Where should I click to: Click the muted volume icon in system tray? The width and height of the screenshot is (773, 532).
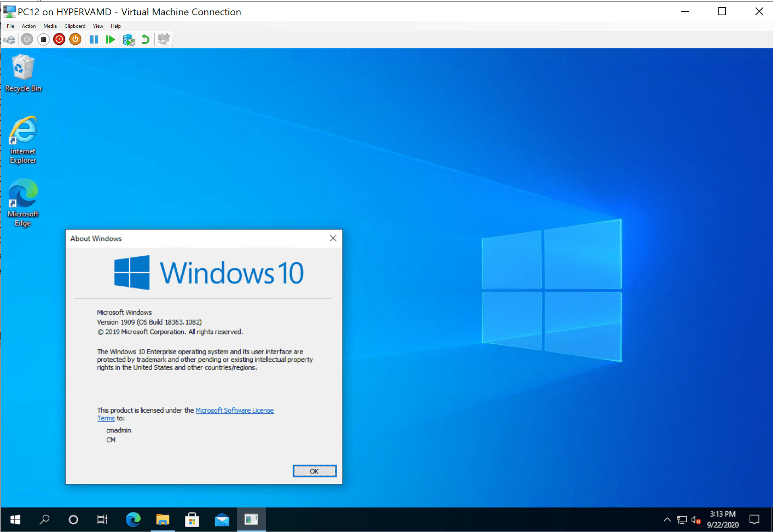[x=696, y=520]
